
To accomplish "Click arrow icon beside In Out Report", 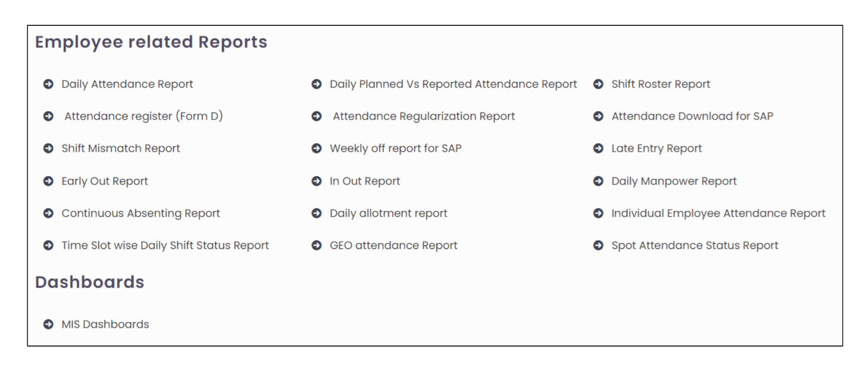I will [317, 181].
